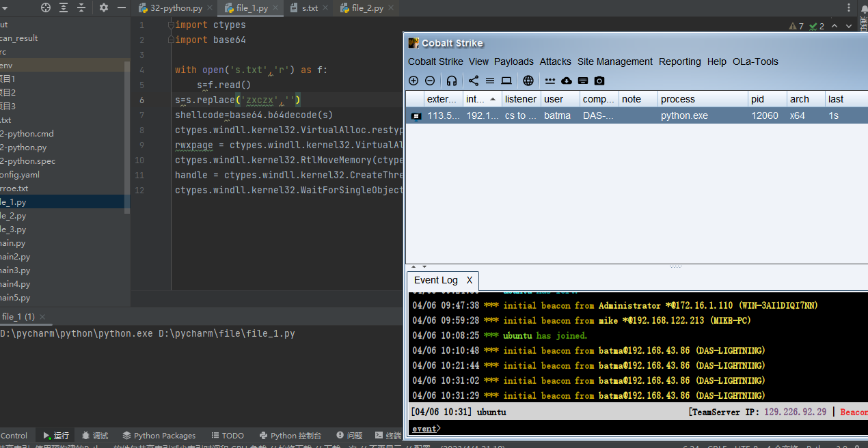Screen dimensions: 868x448
Task: Open file_2.py in project tree
Action: [13, 216]
